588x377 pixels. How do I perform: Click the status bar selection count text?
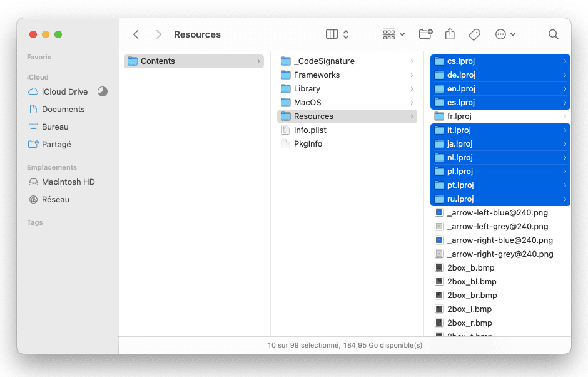click(x=345, y=345)
